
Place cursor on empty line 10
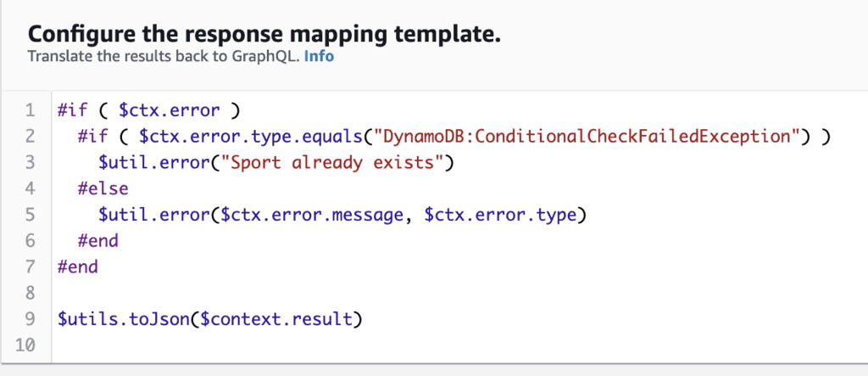(254, 345)
